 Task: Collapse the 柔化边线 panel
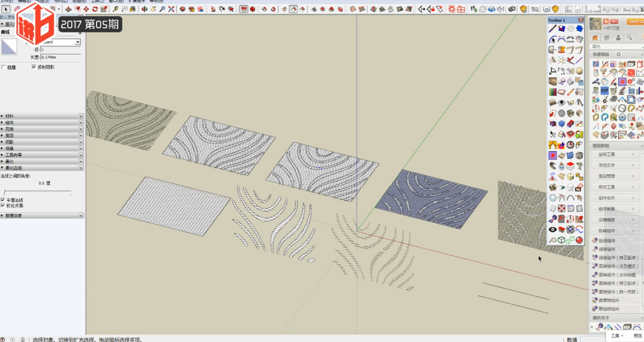click(42, 168)
